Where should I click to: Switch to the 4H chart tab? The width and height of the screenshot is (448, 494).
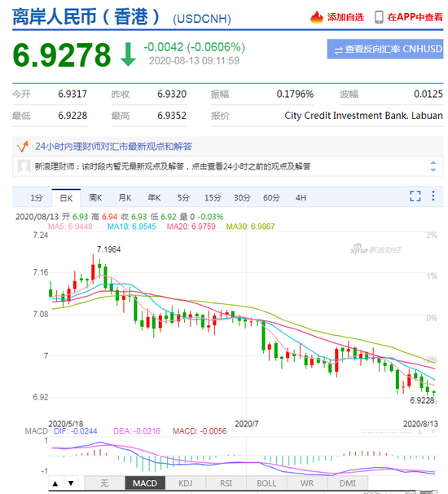[301, 198]
